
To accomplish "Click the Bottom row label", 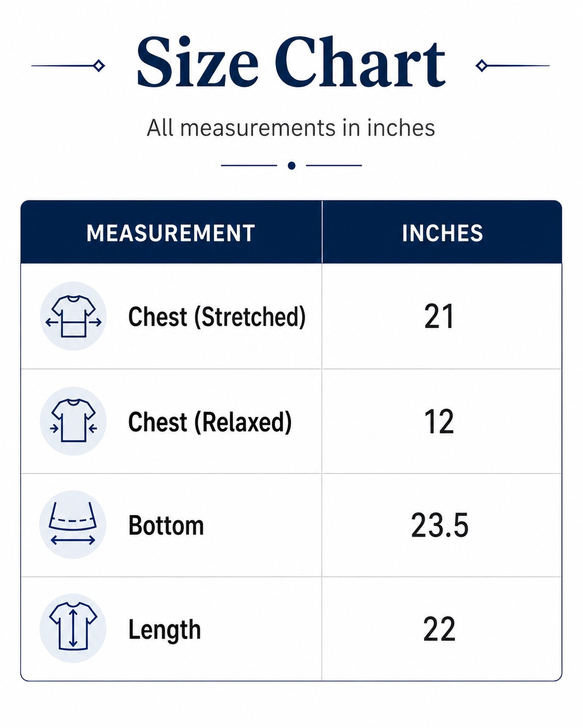I will tap(166, 525).
